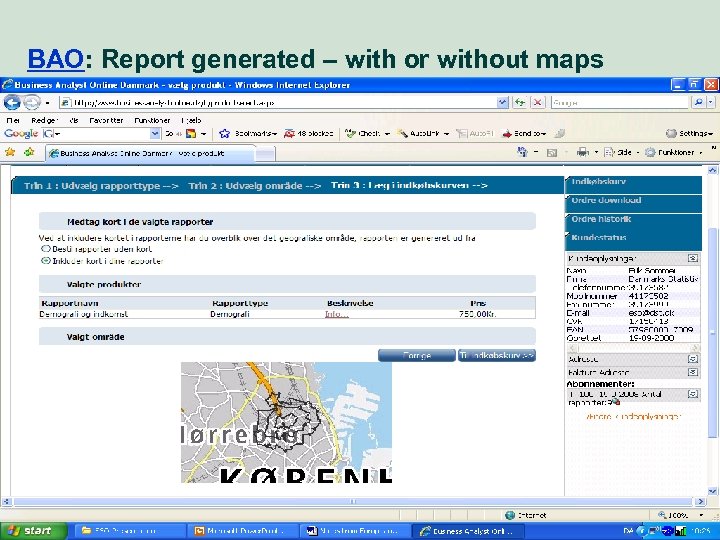
Task: Expand the Faktura Adresse panel
Action: pyautogui.click(x=693, y=371)
